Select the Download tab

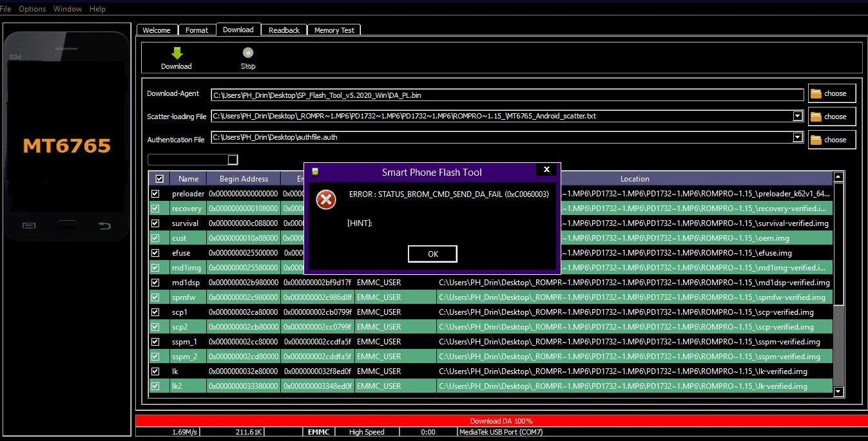[238, 30]
